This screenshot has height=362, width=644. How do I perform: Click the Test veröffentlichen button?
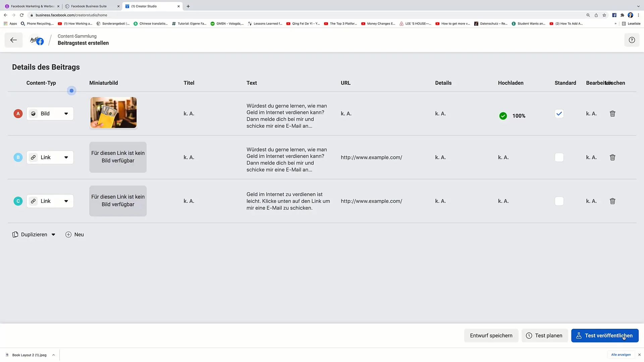(x=605, y=336)
